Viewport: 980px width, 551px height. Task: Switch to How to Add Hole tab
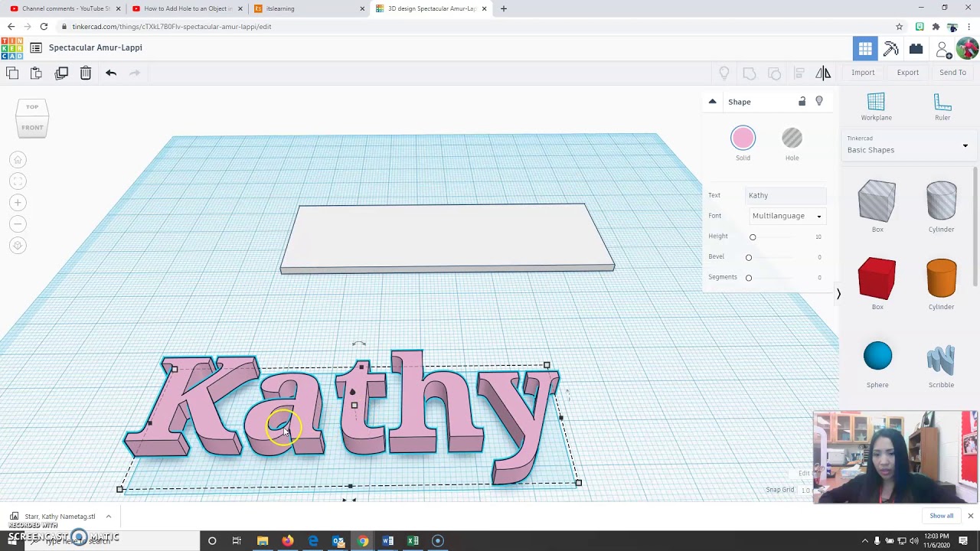point(187,8)
